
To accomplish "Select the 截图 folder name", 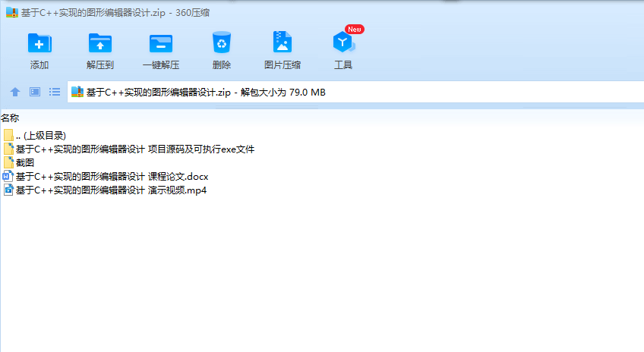I will [x=24, y=162].
